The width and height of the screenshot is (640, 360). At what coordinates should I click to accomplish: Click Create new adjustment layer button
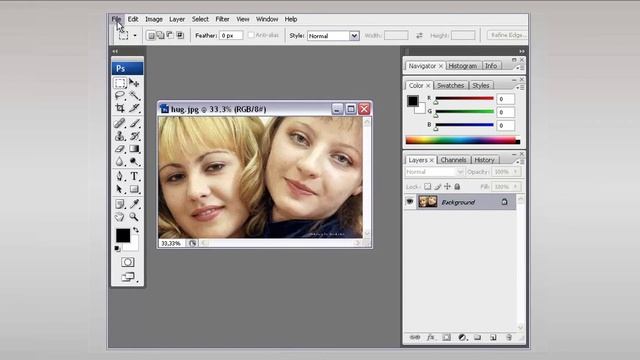click(462, 338)
